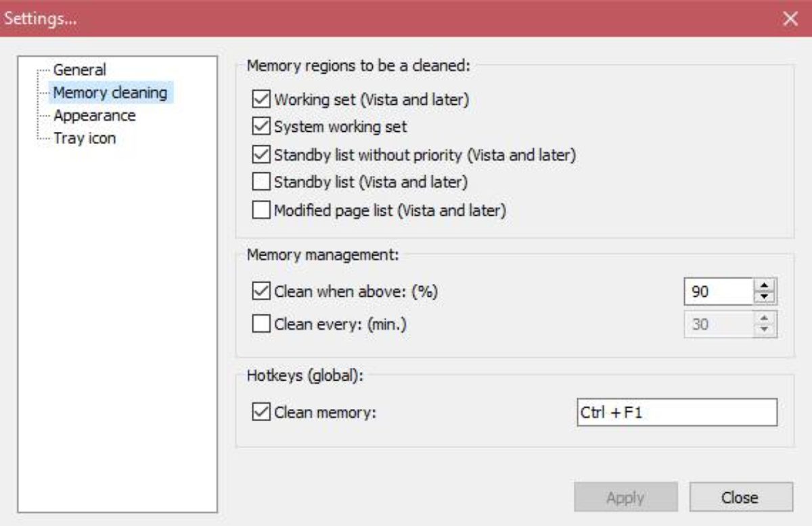This screenshot has width=812, height=526.
Task: Enable Standby list (Vista and later)
Action: click(261, 182)
